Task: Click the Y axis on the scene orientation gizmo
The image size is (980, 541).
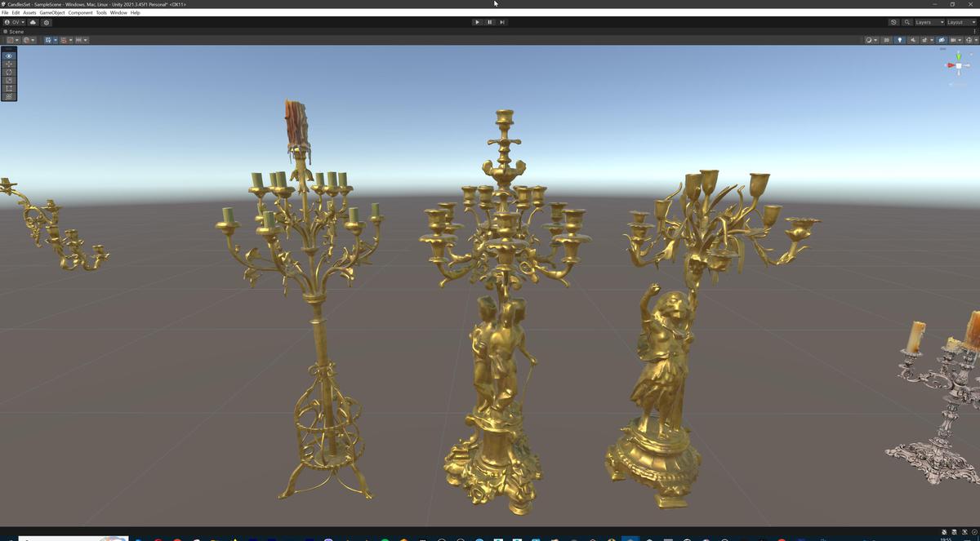Action: (x=959, y=57)
